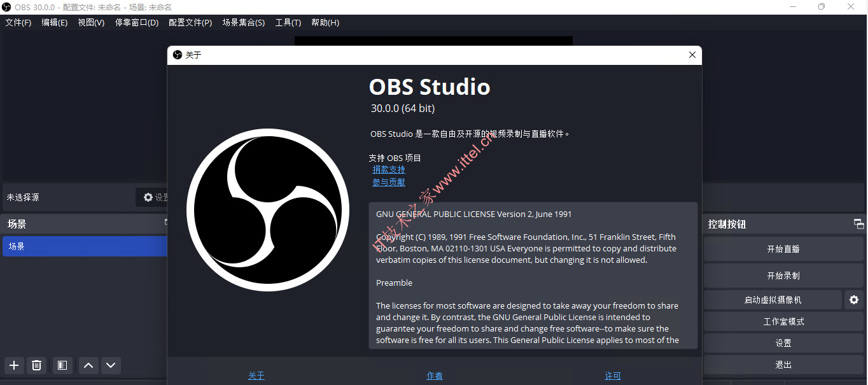Click the version text 30.0.0 (64 bit)
The width and height of the screenshot is (868, 385).
(403, 108)
